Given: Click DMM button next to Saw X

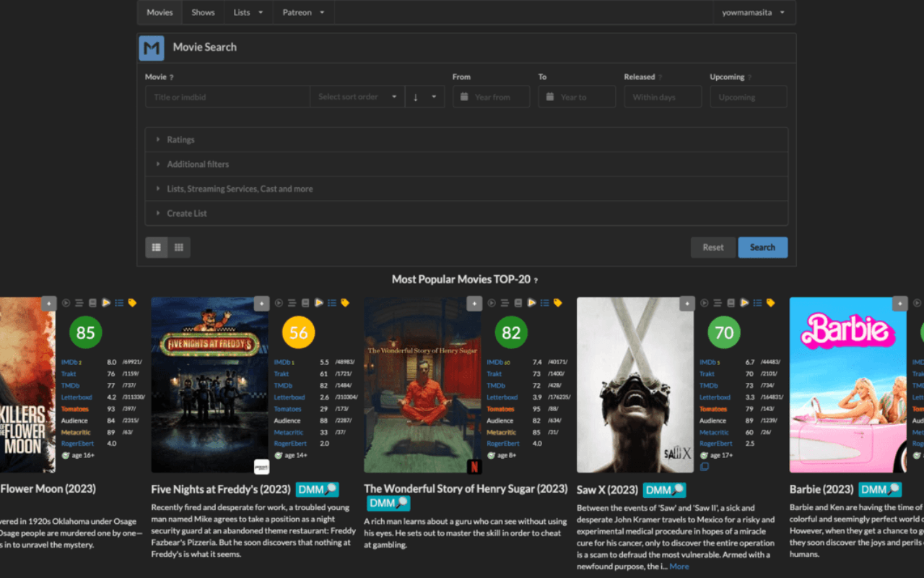Looking at the screenshot, I should coord(664,490).
